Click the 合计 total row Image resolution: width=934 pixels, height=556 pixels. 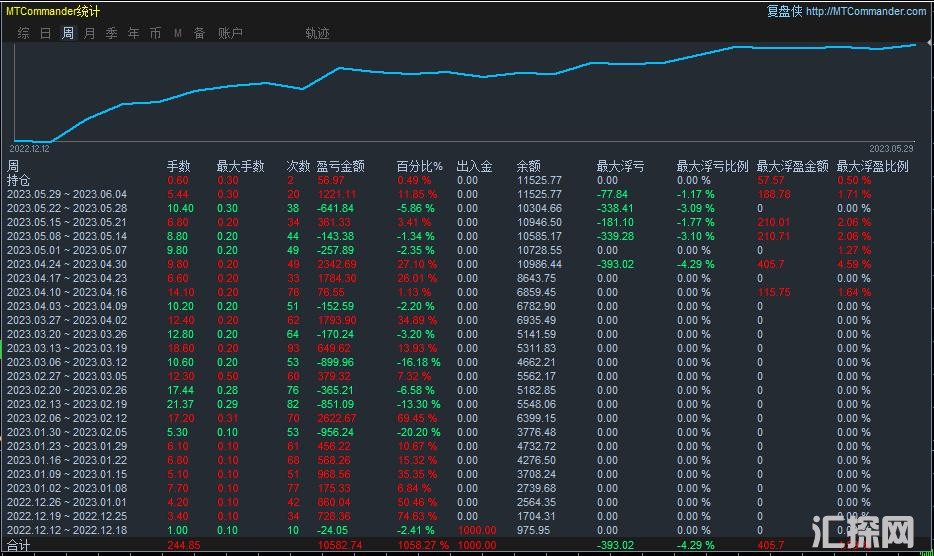point(19,545)
